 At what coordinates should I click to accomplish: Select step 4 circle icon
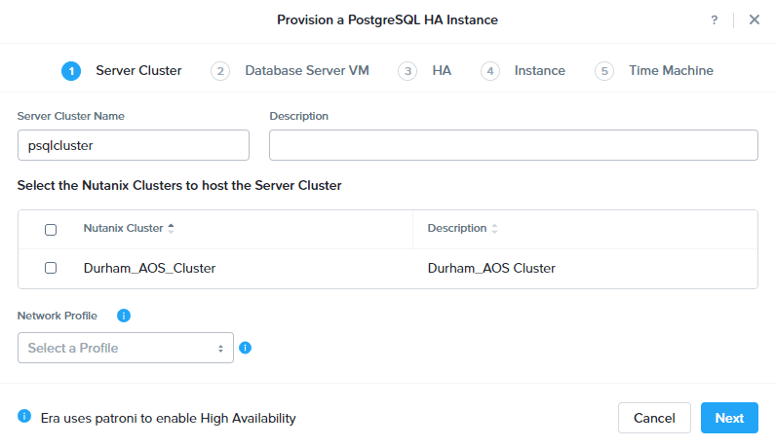pos(490,71)
